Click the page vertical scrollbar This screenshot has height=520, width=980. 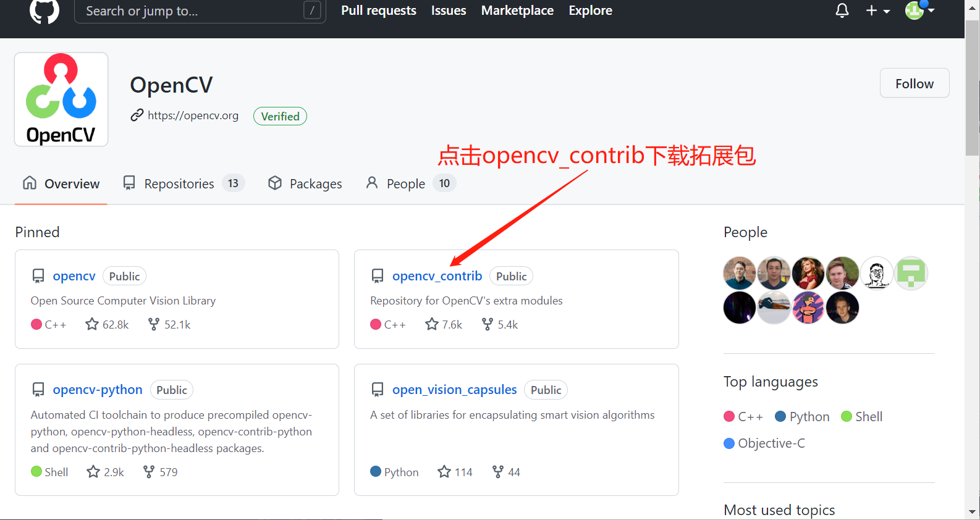click(973, 88)
